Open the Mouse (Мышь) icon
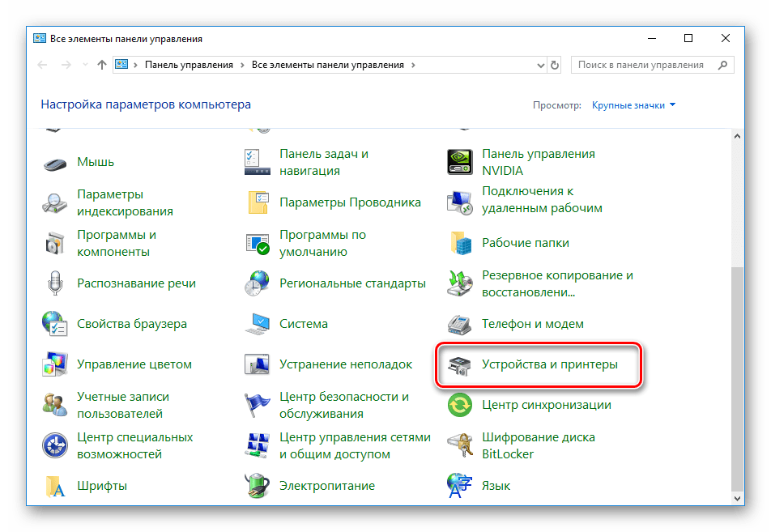Screen dimensions: 771x532 click(55, 162)
